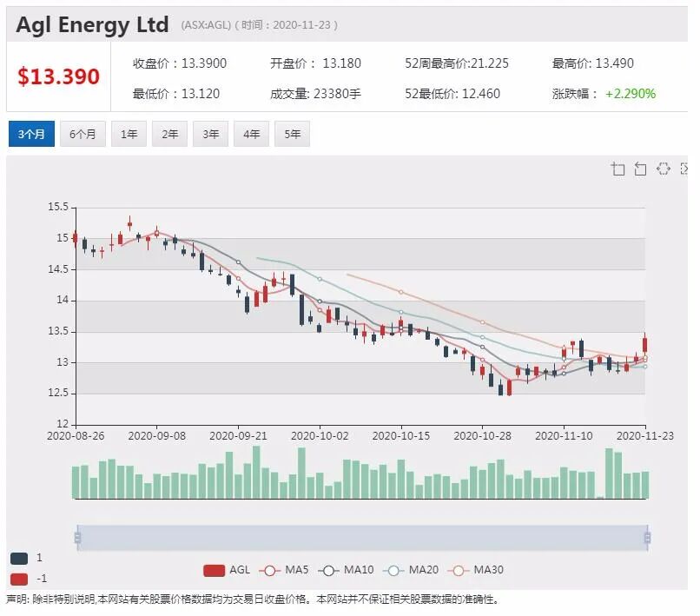
Task: Click the 开盘价：13.180 value
Action: (x=315, y=63)
